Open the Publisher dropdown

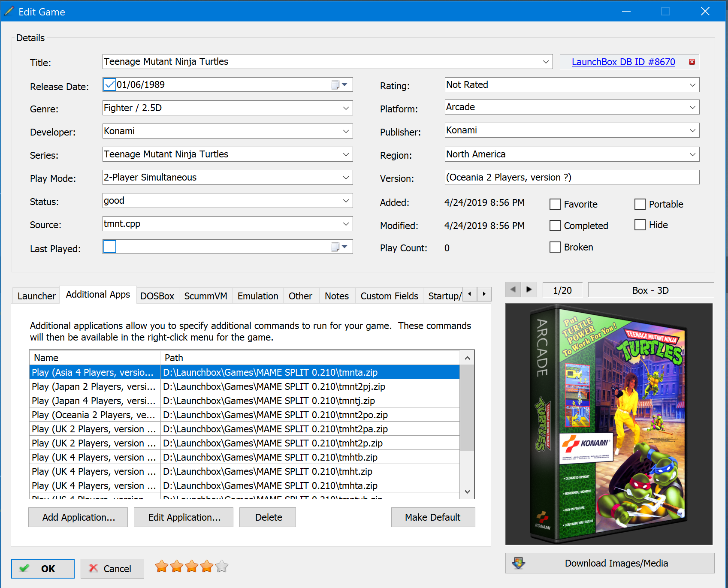tap(692, 130)
